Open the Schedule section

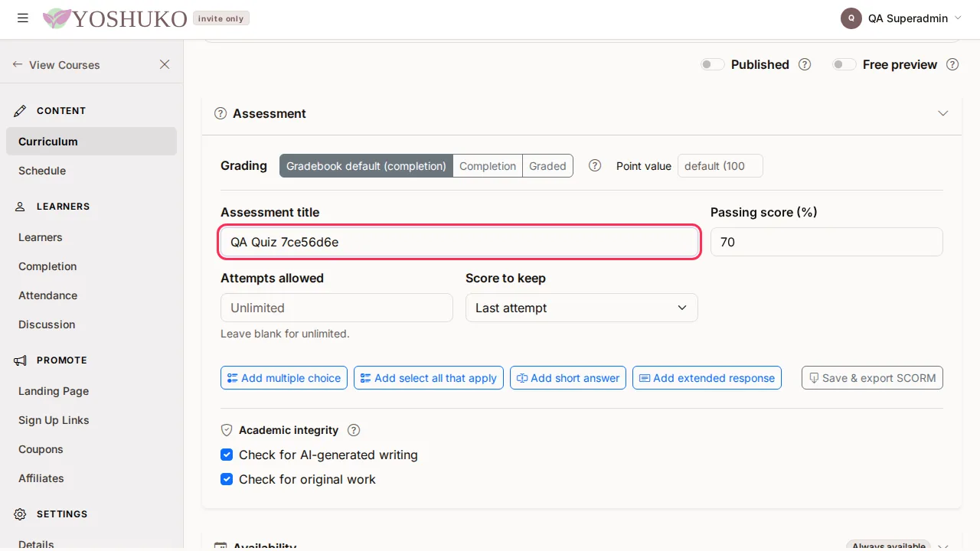click(x=91, y=171)
